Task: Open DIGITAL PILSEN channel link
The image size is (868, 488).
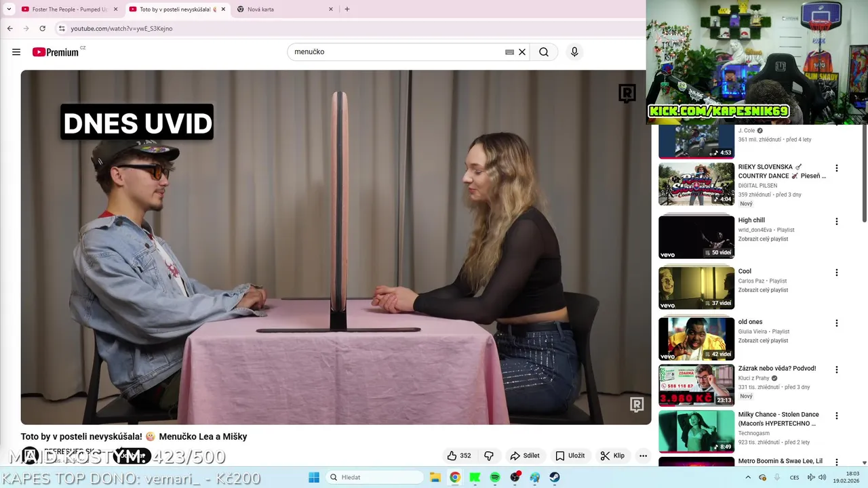Action: 757,186
